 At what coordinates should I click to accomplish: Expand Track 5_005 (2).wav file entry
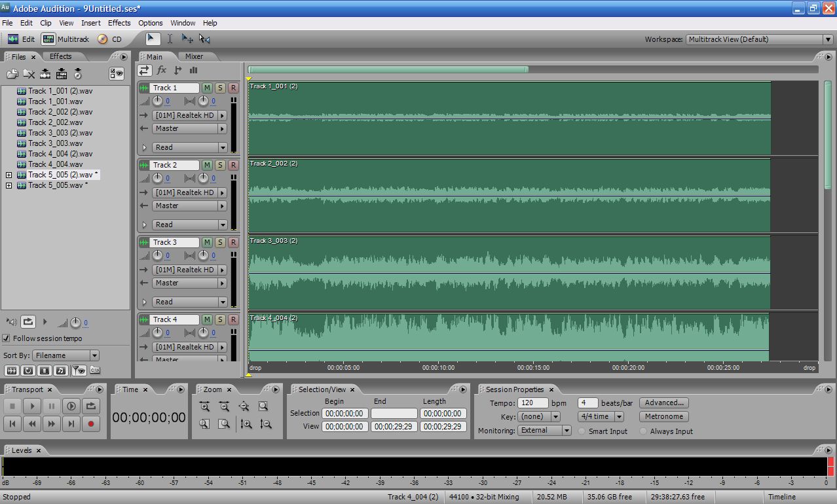[x=9, y=175]
